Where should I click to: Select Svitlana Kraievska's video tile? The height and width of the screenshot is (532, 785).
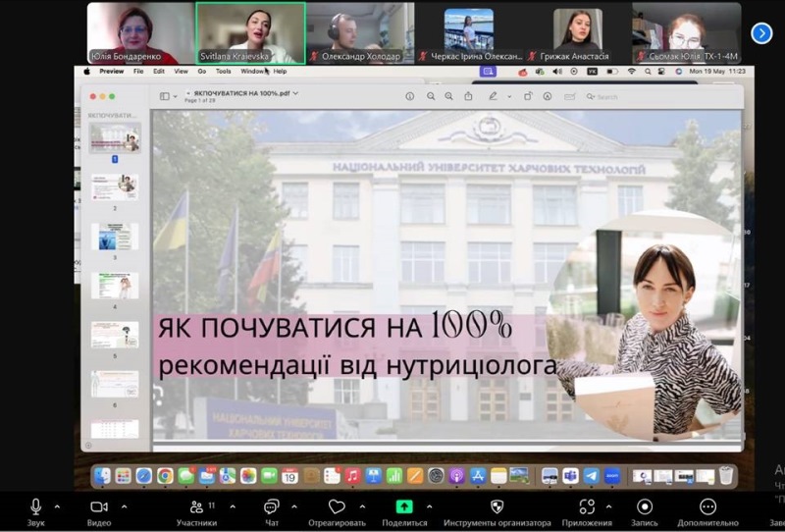250,32
